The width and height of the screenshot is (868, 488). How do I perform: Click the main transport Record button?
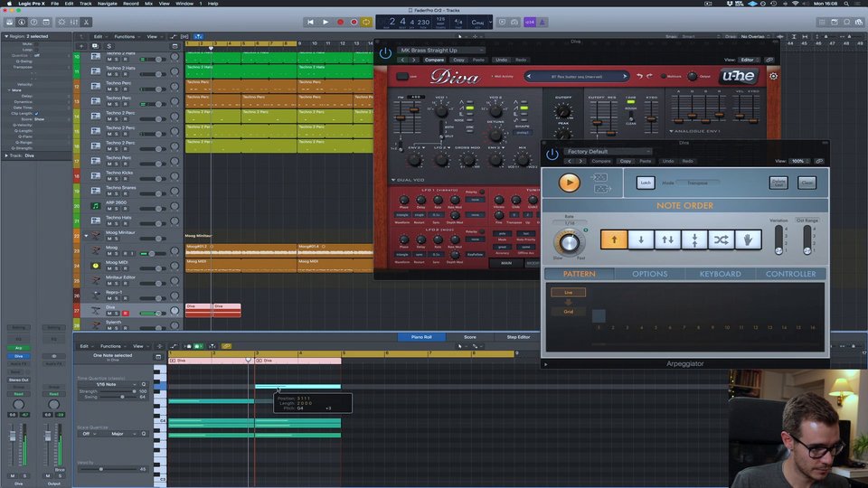341,22
